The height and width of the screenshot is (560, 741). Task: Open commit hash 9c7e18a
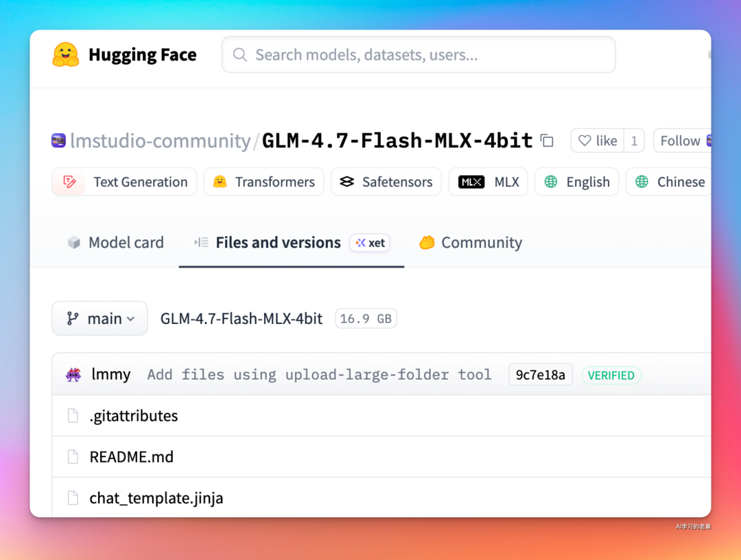tap(541, 375)
